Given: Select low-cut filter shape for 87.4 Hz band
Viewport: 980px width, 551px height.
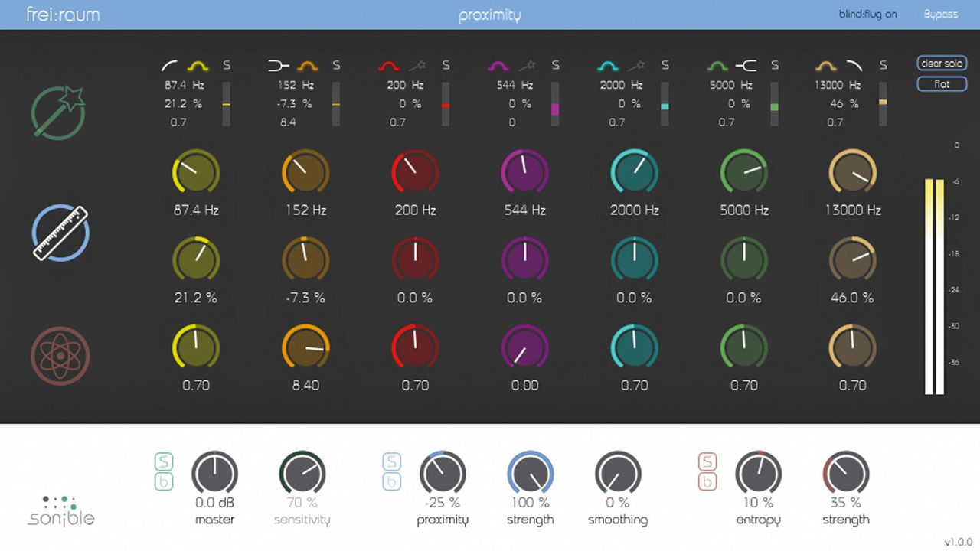Looking at the screenshot, I should click(x=170, y=66).
